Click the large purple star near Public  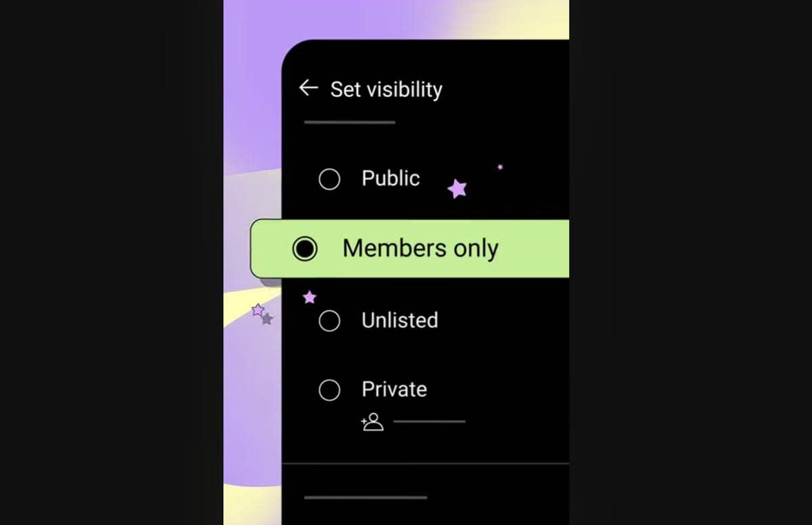[x=457, y=189]
